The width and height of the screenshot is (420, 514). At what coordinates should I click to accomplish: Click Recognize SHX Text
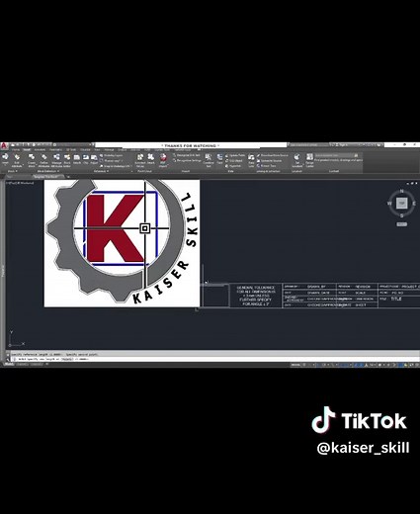click(x=187, y=155)
